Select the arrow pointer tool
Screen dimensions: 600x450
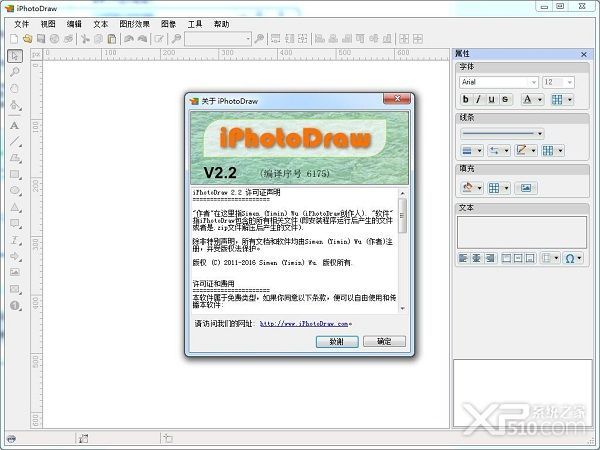pyautogui.click(x=15, y=56)
